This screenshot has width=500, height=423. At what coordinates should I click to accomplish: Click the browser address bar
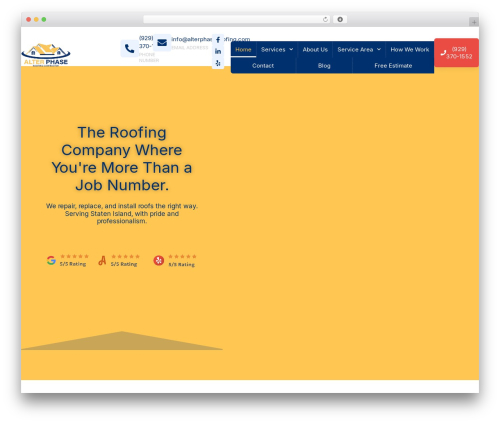pyautogui.click(x=236, y=20)
